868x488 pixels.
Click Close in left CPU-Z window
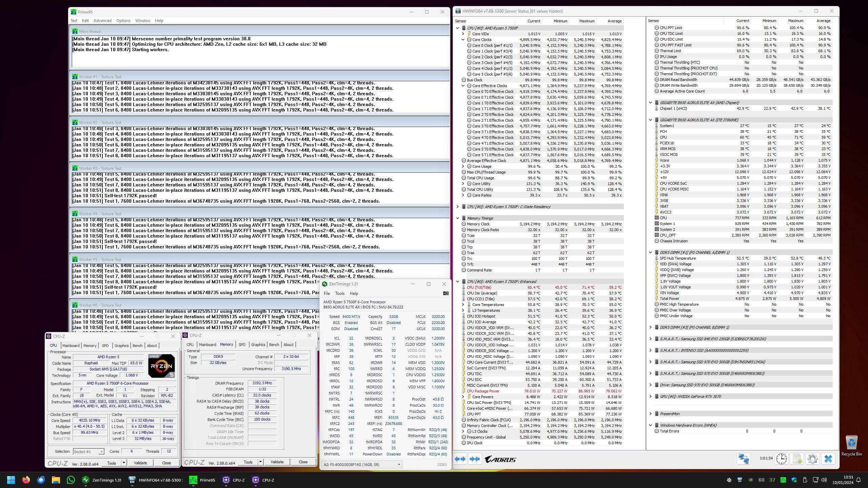click(166, 463)
